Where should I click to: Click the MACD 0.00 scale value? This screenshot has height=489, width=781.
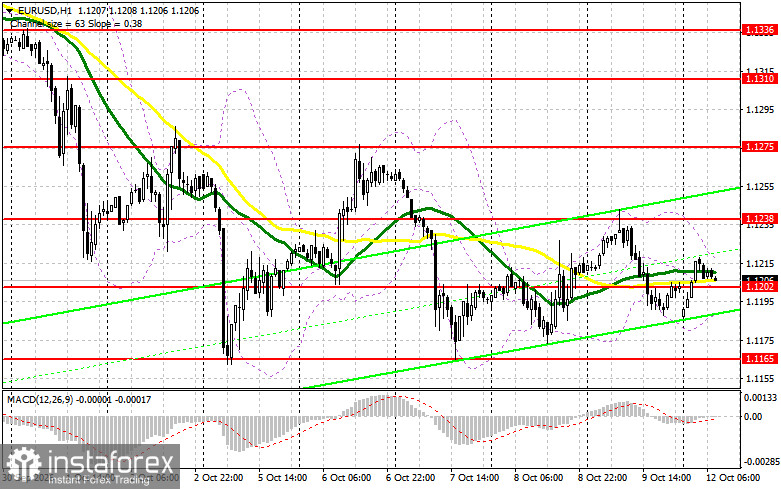tap(753, 417)
